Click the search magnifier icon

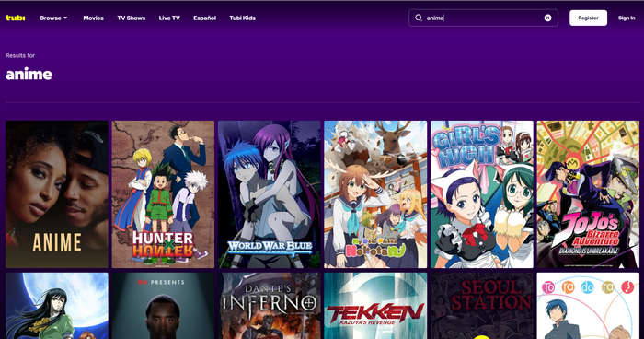[418, 18]
